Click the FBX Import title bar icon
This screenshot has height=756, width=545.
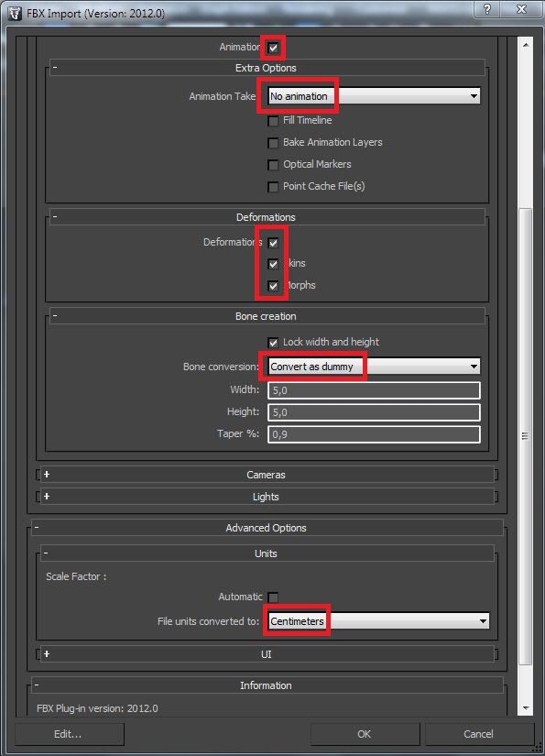[16, 13]
